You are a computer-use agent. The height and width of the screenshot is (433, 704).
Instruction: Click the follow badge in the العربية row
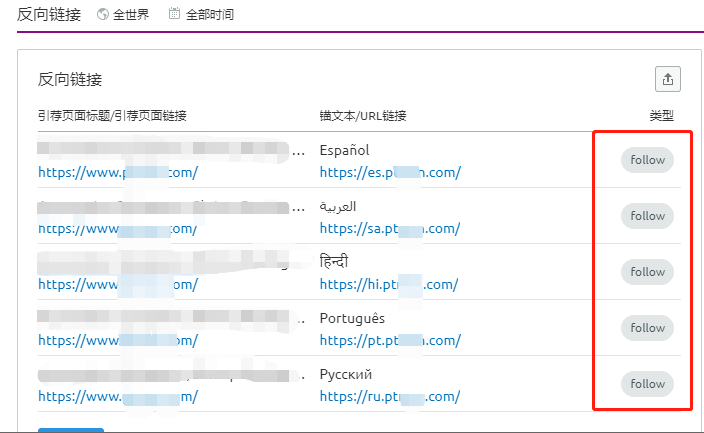tap(647, 216)
